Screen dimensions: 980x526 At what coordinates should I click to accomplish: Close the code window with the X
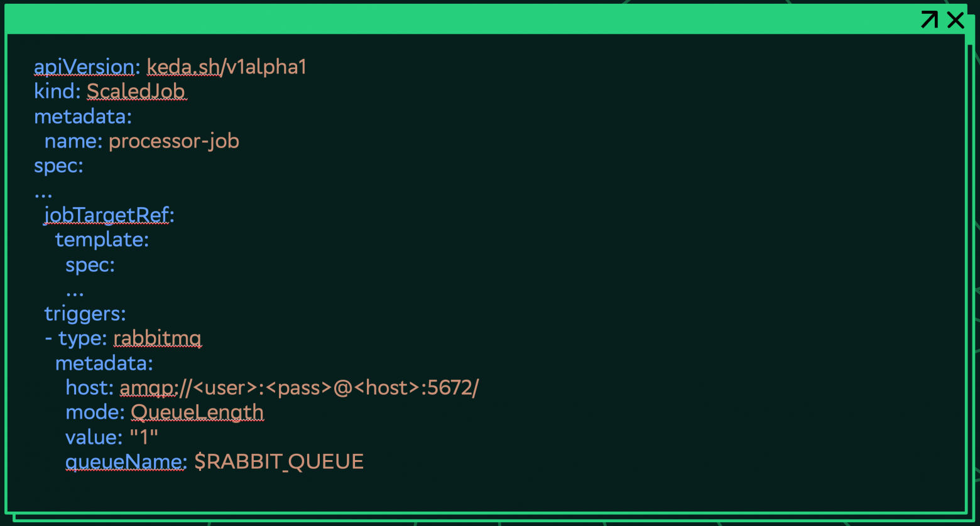[955, 19]
